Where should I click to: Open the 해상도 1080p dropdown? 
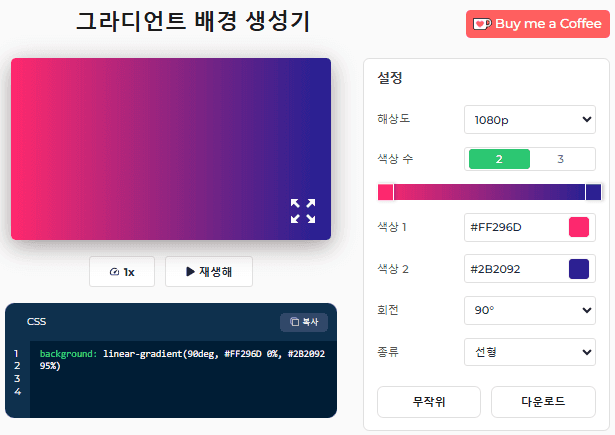click(530, 120)
